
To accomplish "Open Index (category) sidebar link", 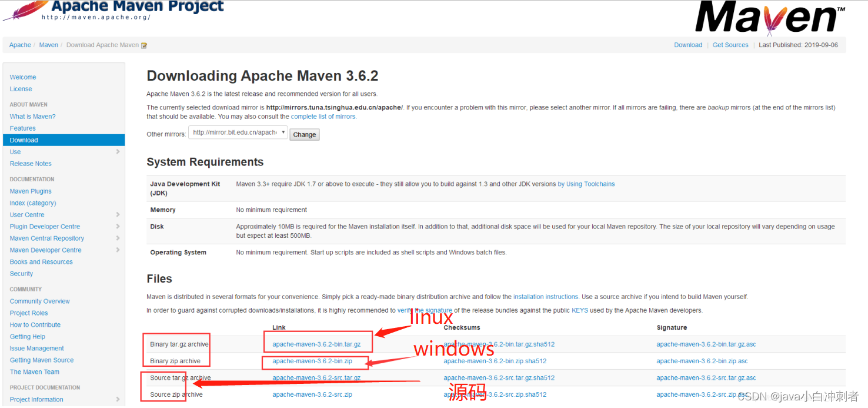I will 33,203.
